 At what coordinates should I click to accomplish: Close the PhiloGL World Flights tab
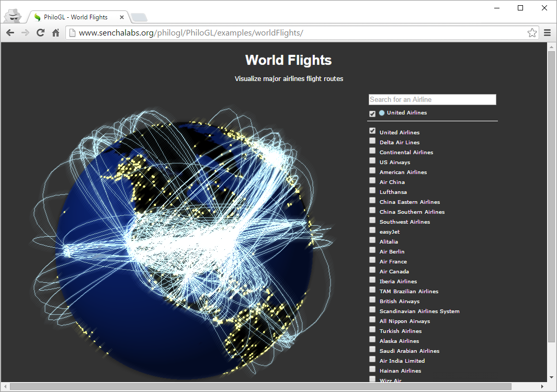[122, 17]
